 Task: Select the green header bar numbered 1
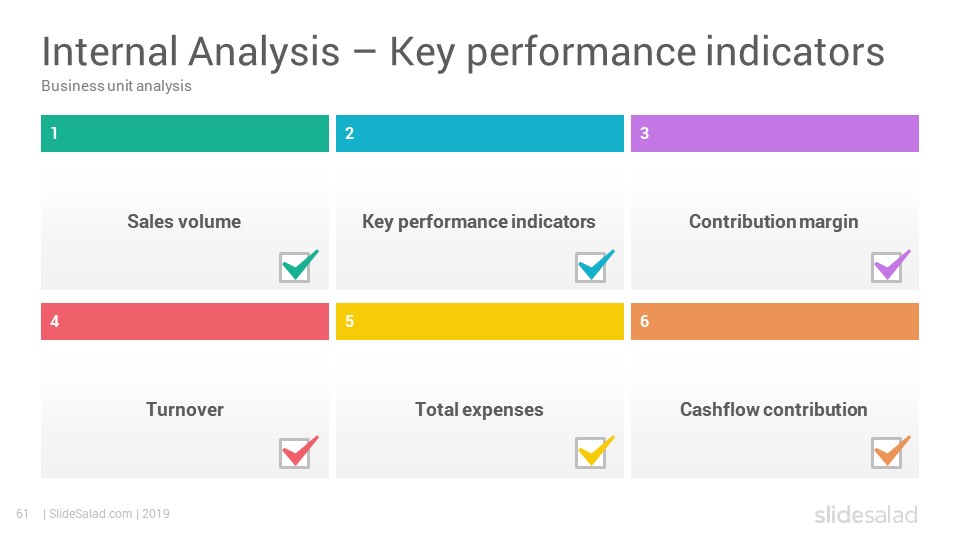tap(185, 133)
